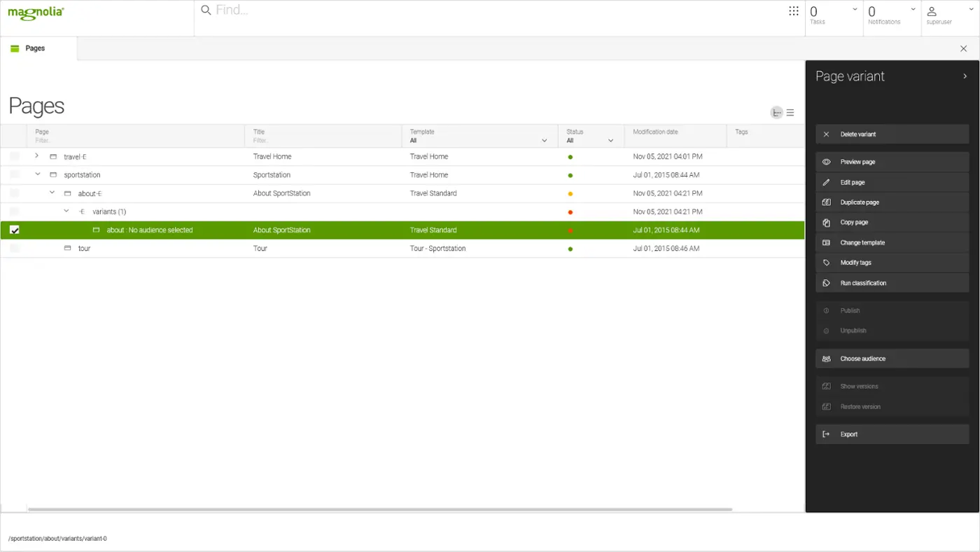The width and height of the screenshot is (980, 552).
Task: Click the Choose audience icon
Action: pyautogui.click(x=826, y=359)
